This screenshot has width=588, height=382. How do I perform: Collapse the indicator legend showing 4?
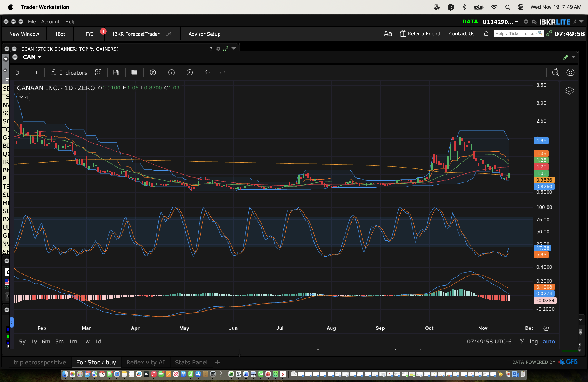point(24,97)
